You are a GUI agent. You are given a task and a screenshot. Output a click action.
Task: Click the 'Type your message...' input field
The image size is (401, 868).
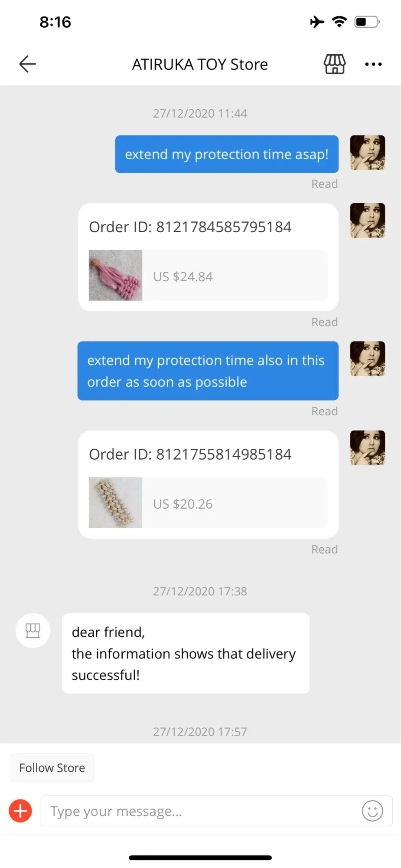[x=217, y=811]
